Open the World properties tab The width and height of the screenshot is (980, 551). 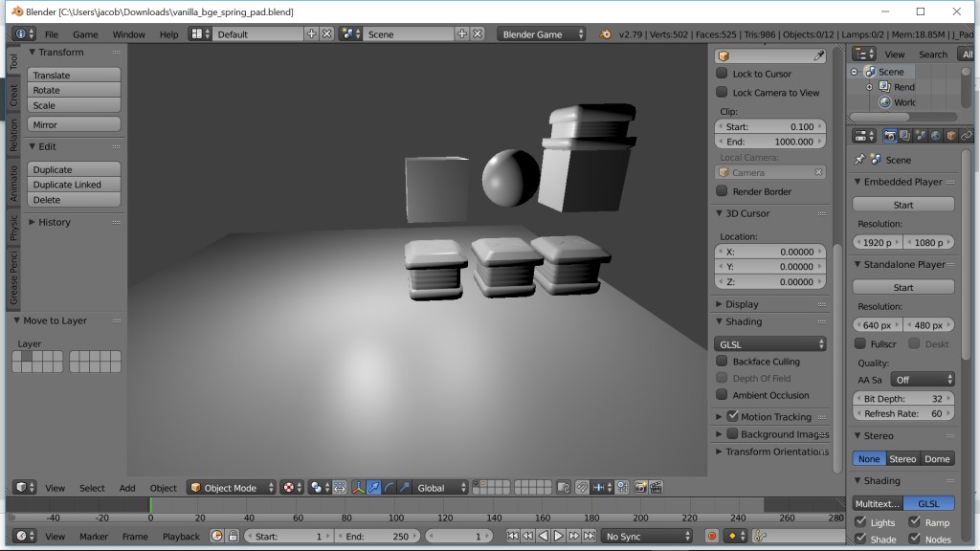click(x=936, y=136)
